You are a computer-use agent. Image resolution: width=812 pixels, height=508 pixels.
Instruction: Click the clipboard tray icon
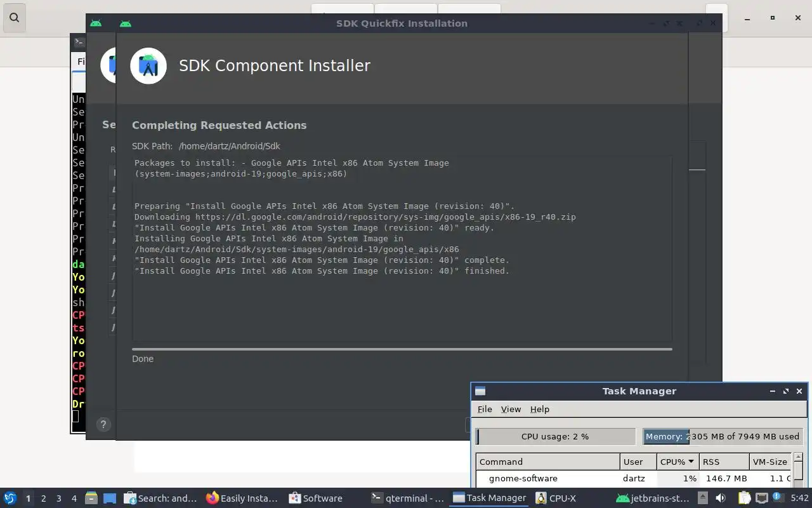click(x=744, y=498)
